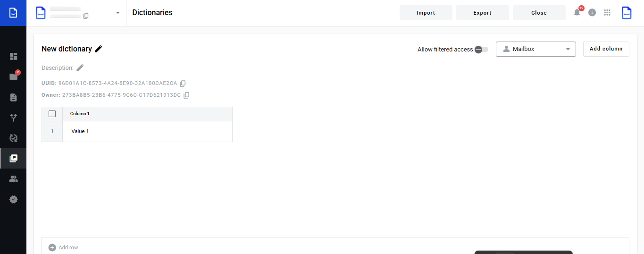The image size is (644, 254).
Task: Toggle Allow filtered access switch
Action: 481,50
